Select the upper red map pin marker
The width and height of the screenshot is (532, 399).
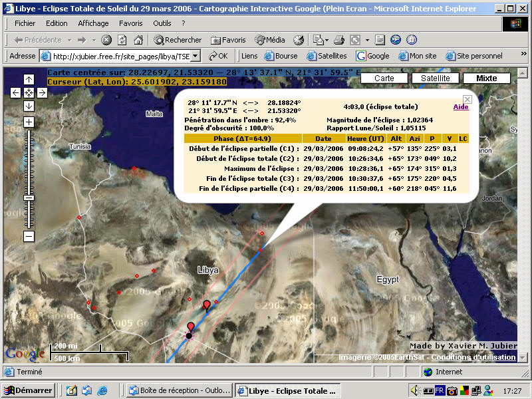click(x=207, y=306)
